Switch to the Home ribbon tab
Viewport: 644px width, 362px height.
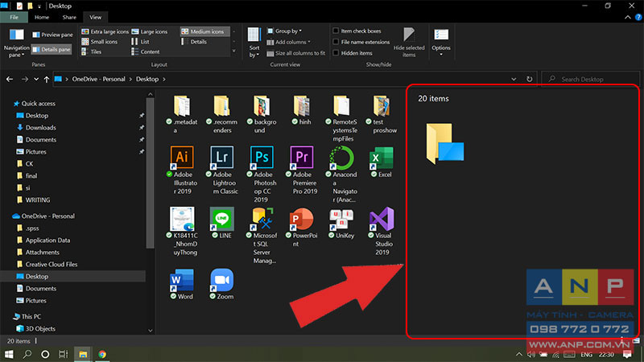click(x=42, y=17)
